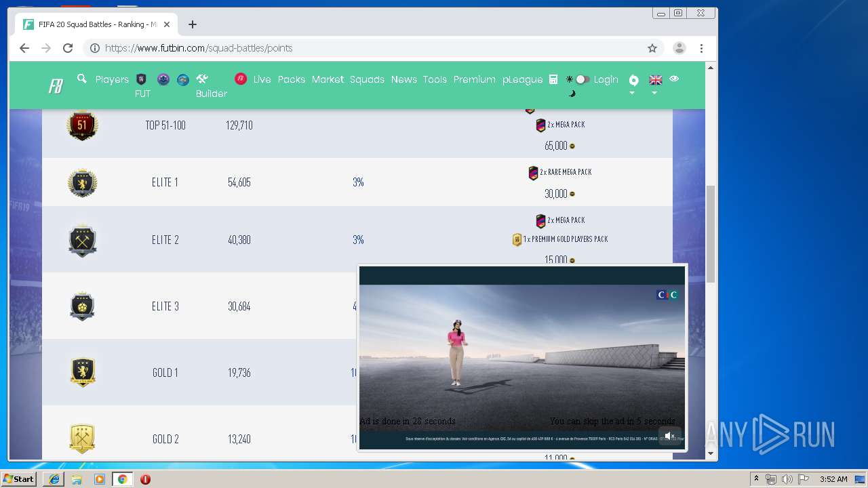Open the Players menu
Viewport: 868px width, 488px height.
pos(112,79)
